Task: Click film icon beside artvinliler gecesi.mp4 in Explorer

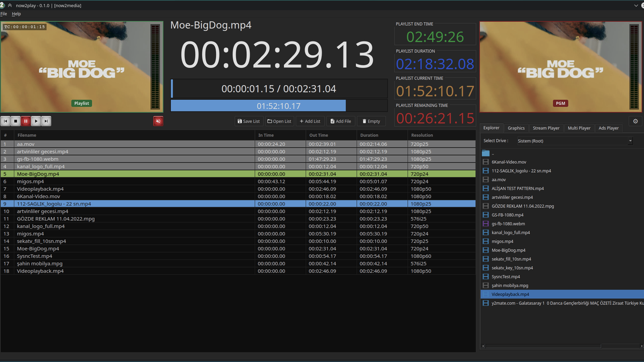Action: pos(486,197)
